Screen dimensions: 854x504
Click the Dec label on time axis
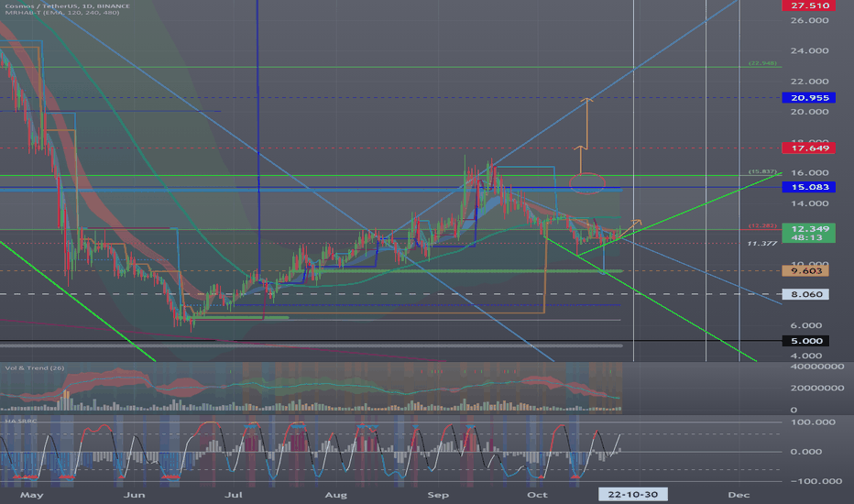739,495
